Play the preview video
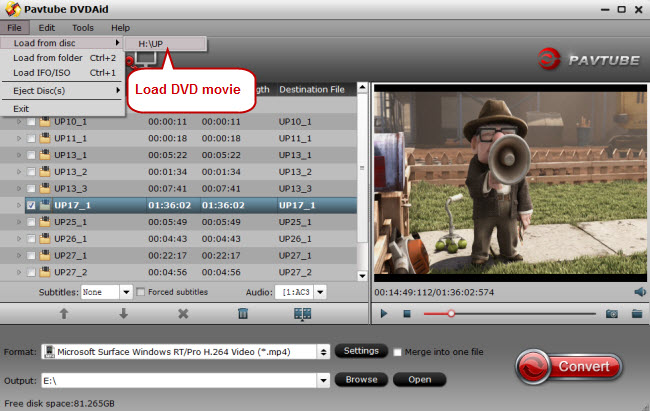The image size is (650, 411). (384, 314)
